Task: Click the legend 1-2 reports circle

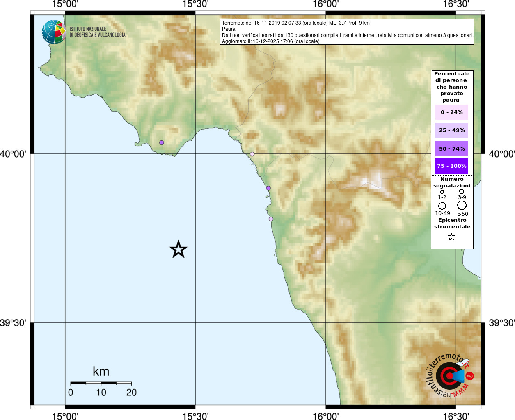Action: point(442,192)
